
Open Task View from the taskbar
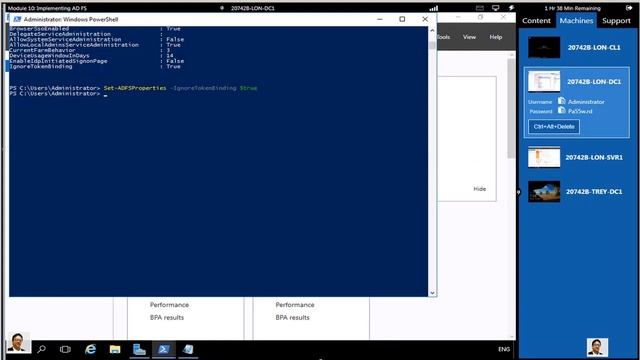point(65,349)
